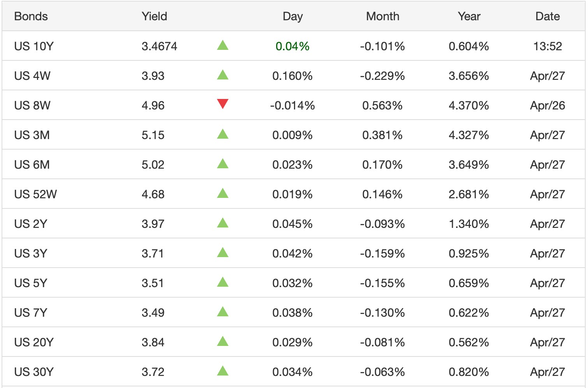Click the green up arrow for US 4W
Viewport: 588px width, 388px height.
pyautogui.click(x=222, y=75)
